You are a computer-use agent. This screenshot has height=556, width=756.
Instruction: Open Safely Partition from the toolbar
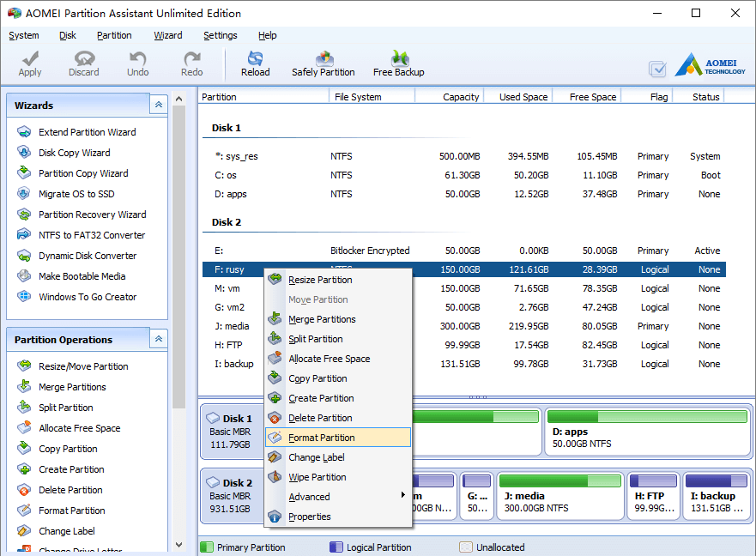point(324,63)
